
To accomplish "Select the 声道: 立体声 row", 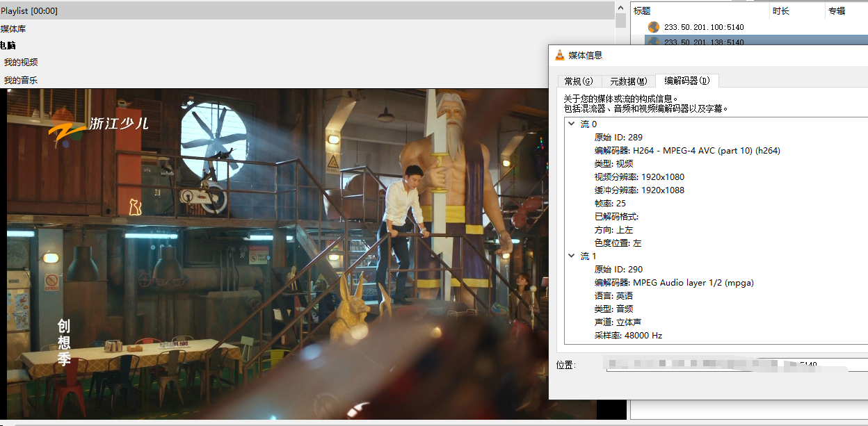I will click(618, 322).
